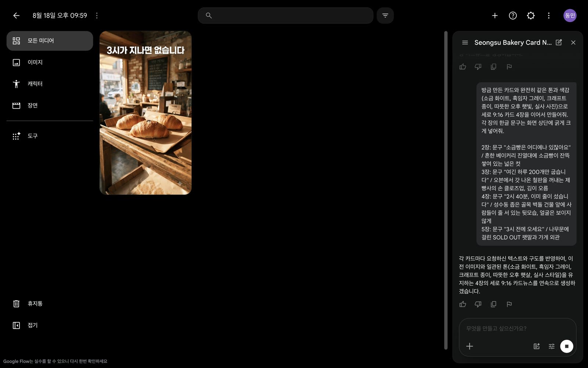Give a thumbs up to the latest response
Screen dimensions: 588x368
click(463, 304)
